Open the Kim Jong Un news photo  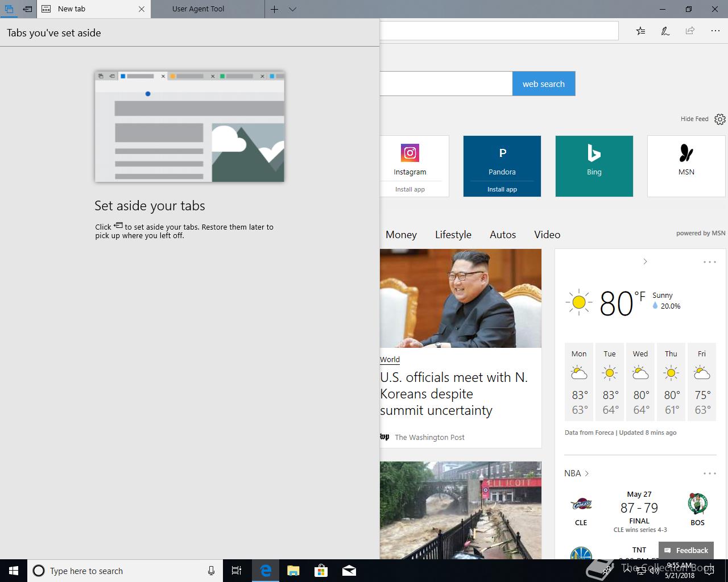[461, 298]
